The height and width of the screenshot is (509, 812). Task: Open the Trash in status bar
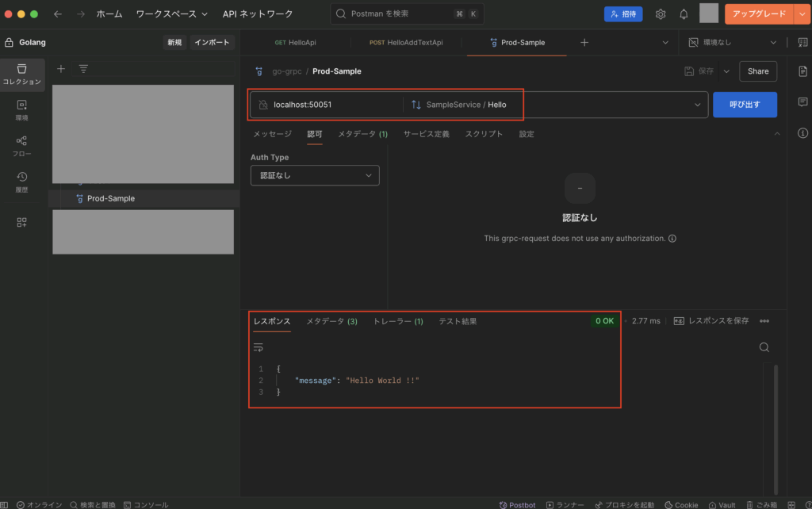tap(761, 505)
